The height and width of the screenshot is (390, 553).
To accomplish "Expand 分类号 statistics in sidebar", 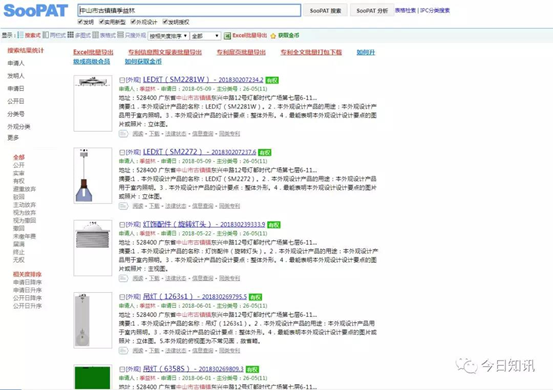I will click(x=16, y=114).
